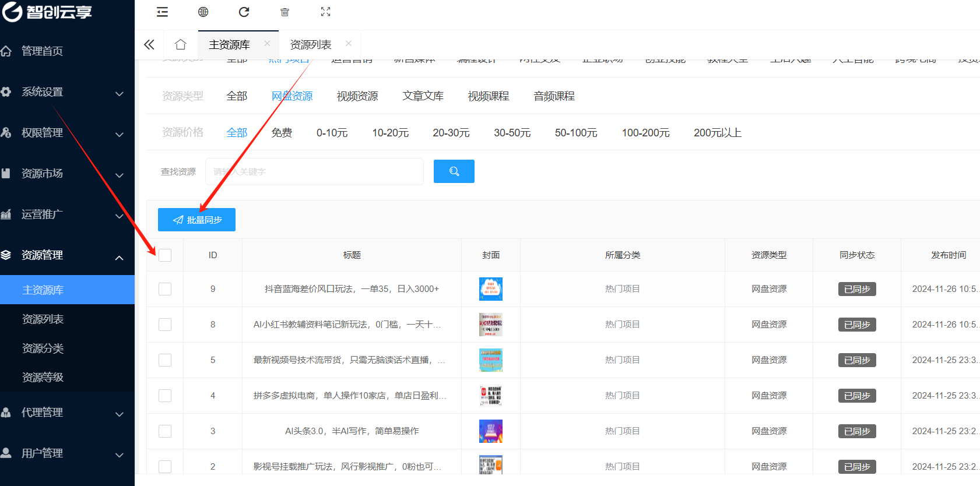Open the home tab icon
980x486 pixels.
tap(181, 44)
